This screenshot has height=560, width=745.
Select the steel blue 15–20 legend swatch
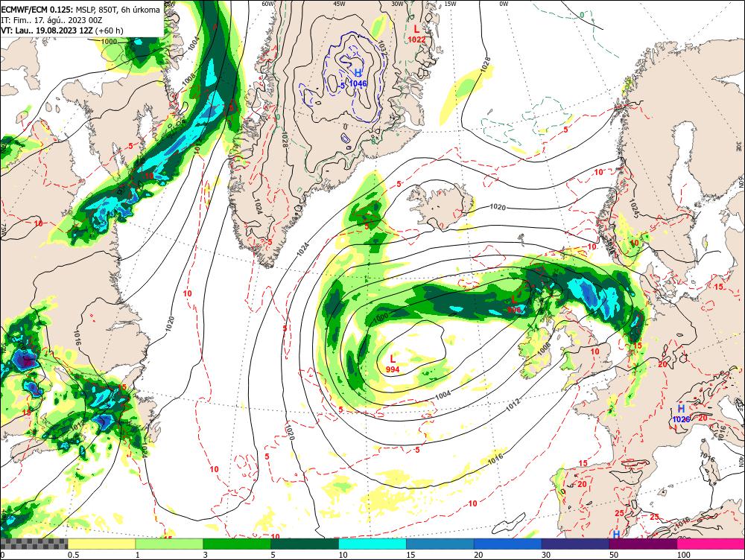coord(440,544)
